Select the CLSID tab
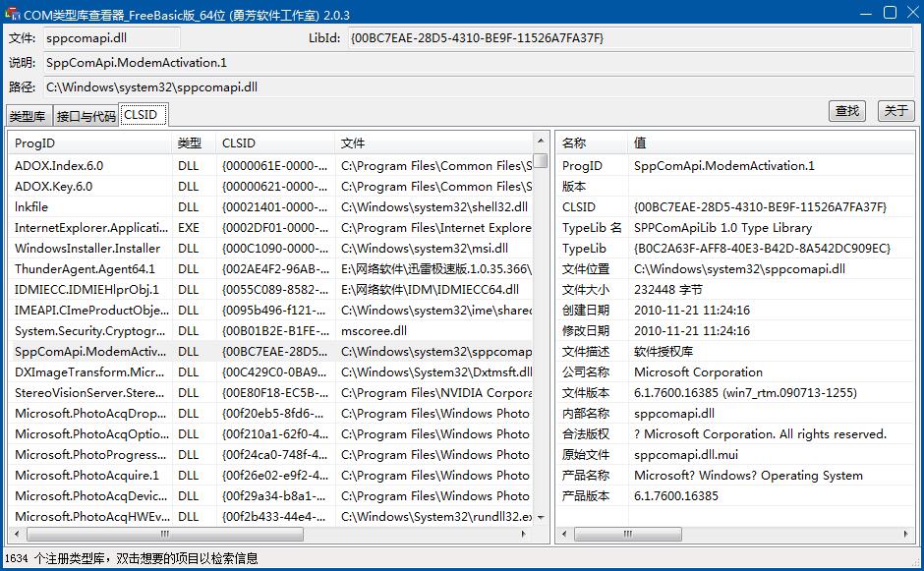 pos(141,114)
